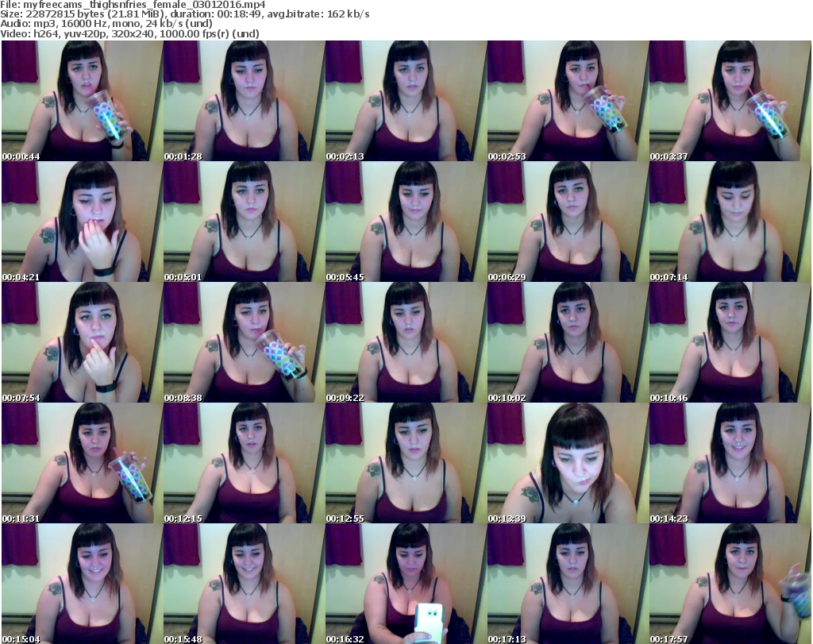Choose the 00:15:04 preview frame
Viewport: 813px width, 644px height.
[82, 584]
